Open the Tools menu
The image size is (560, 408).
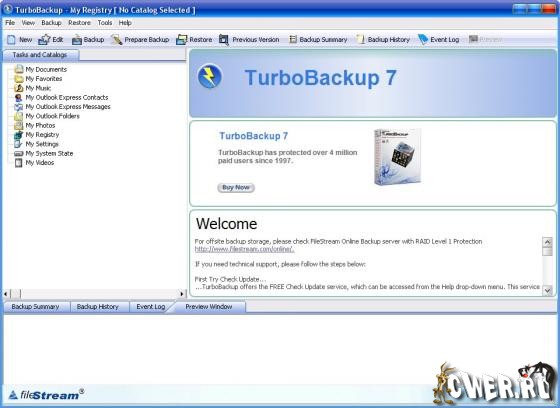click(105, 23)
